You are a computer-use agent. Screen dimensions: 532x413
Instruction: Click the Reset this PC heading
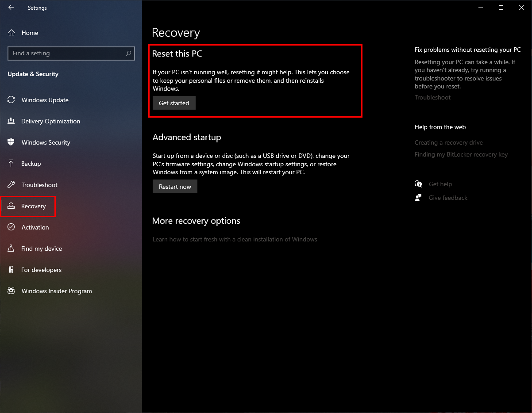pos(177,54)
